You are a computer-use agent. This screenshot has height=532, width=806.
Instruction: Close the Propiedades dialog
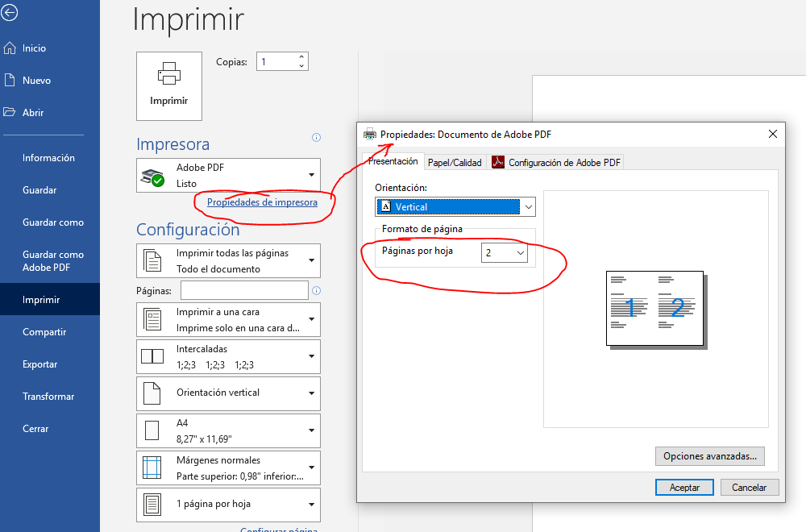pos(773,134)
